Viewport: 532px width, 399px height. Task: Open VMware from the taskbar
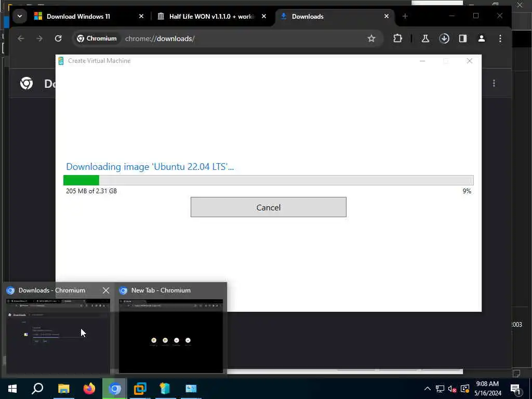click(140, 389)
